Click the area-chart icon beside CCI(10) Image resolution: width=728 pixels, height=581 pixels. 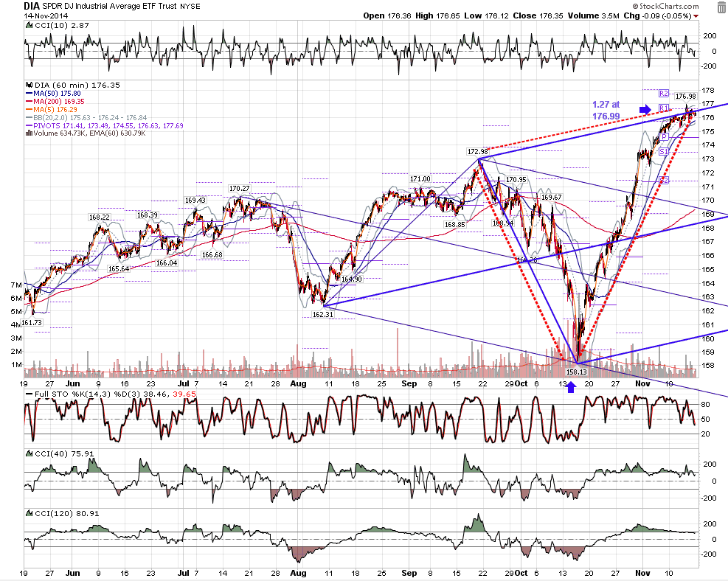[x=30, y=26]
